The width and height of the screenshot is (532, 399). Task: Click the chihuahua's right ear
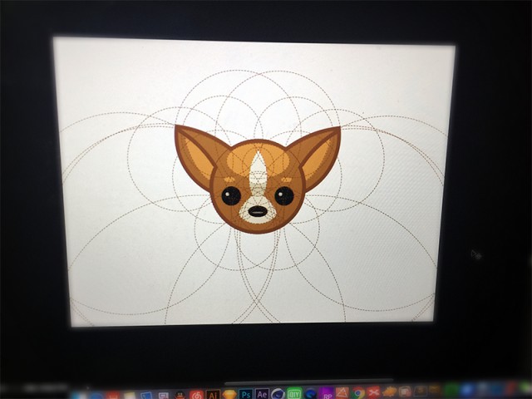click(x=318, y=158)
